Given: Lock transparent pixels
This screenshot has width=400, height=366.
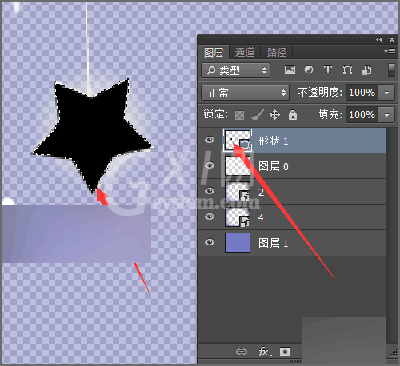Looking at the screenshot, I should click(239, 115).
